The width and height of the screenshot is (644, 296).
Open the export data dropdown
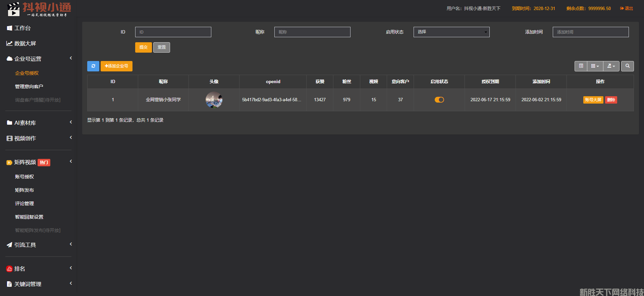pos(611,66)
